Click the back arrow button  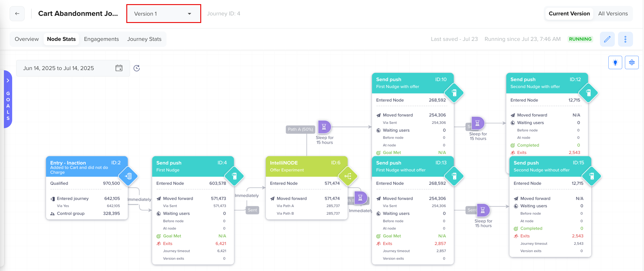pyautogui.click(x=17, y=14)
